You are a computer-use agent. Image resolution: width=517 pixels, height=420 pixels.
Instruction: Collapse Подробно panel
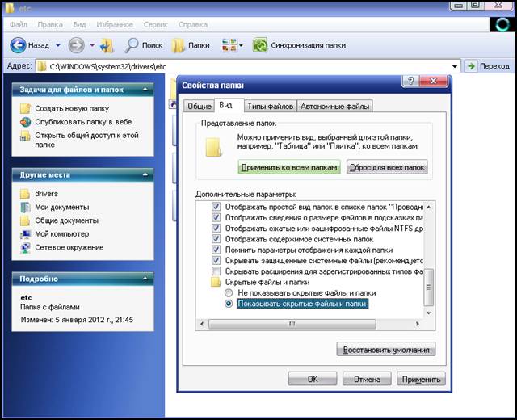coord(145,279)
